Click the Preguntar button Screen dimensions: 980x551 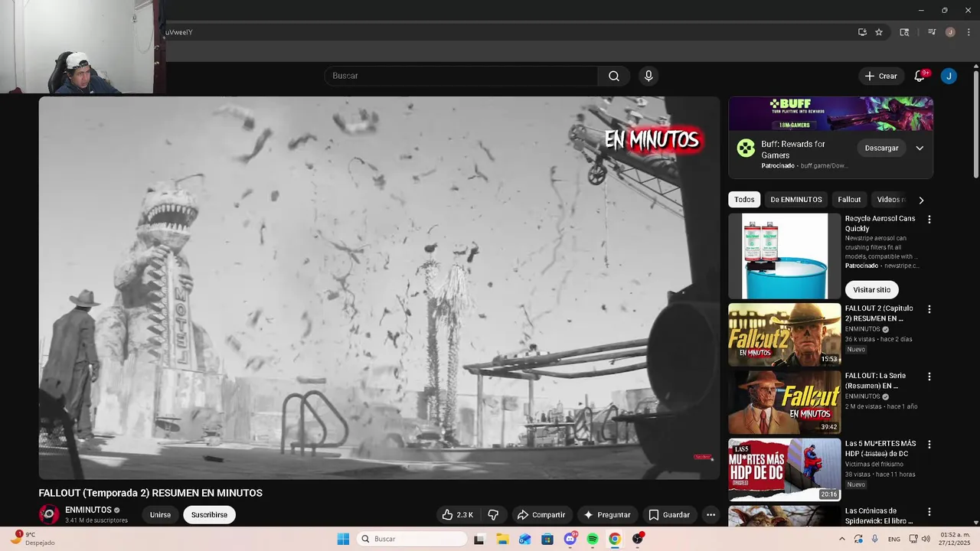[x=607, y=515]
